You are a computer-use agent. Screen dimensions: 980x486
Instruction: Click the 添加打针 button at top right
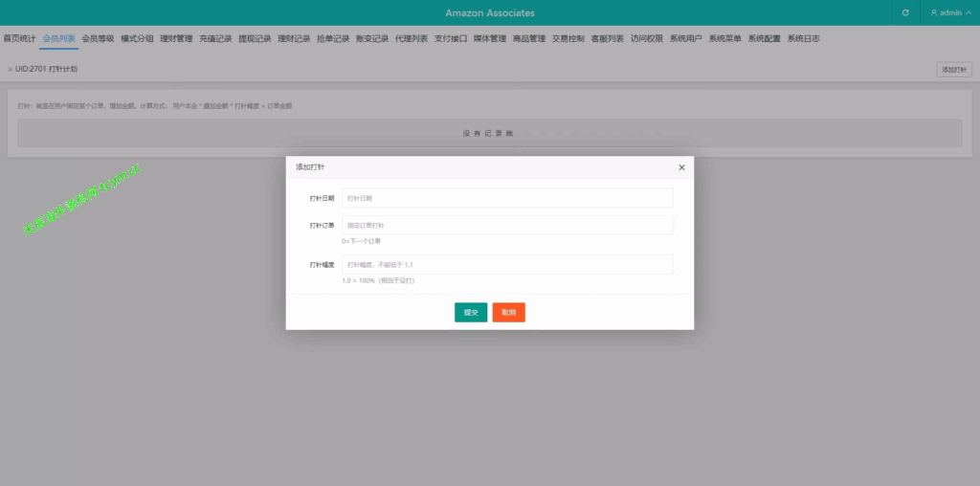pos(954,69)
